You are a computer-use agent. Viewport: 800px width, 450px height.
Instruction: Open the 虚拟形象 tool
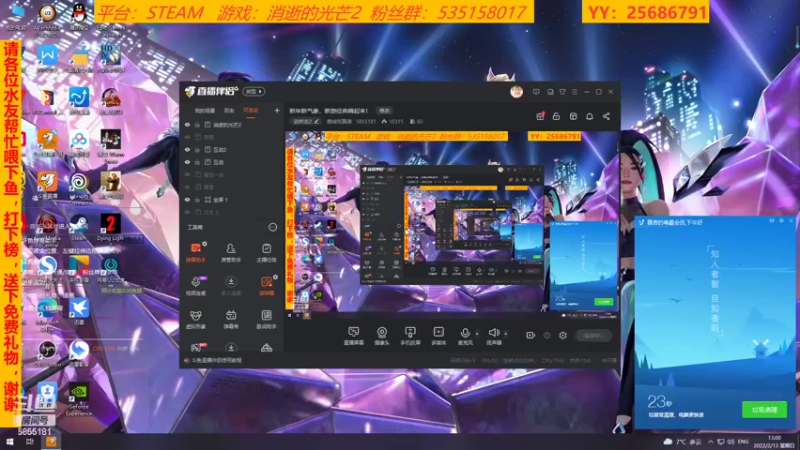(x=195, y=319)
